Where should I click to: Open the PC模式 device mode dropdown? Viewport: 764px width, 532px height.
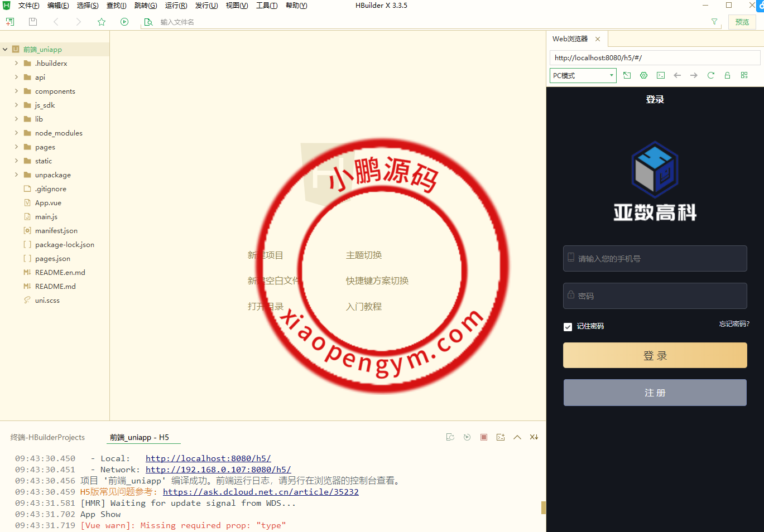[583, 75]
